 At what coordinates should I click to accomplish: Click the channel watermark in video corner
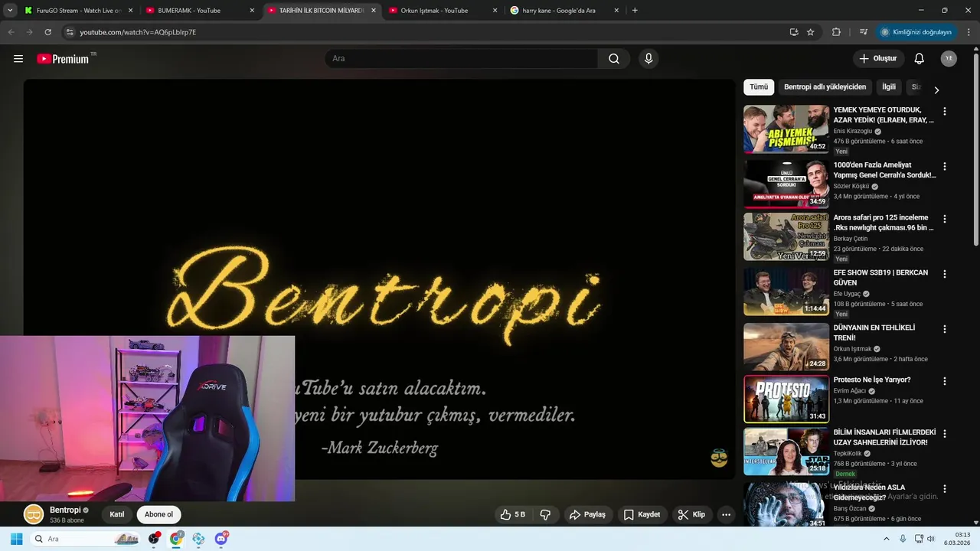point(719,458)
